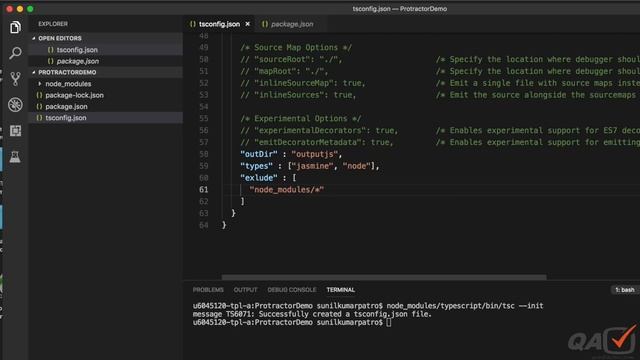Image resolution: width=640 pixels, height=360 pixels.
Task: Click the "node_modules/*" string on line 61
Action: pyautogui.click(x=287, y=190)
